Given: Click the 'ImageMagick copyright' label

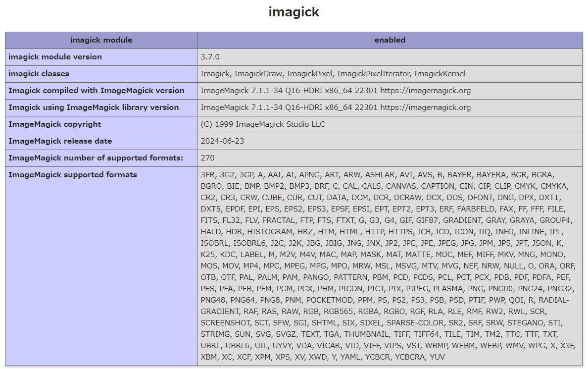Looking at the screenshot, I should (55, 124).
